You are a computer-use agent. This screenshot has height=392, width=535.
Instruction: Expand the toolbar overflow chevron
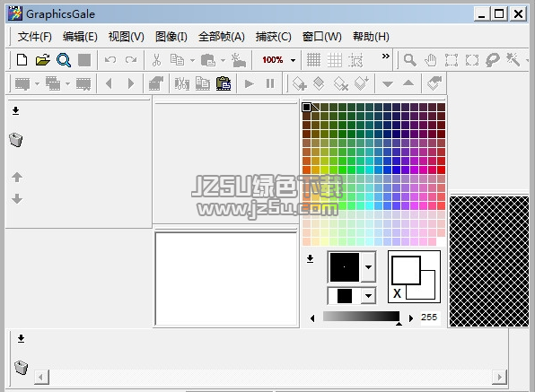click(x=386, y=56)
